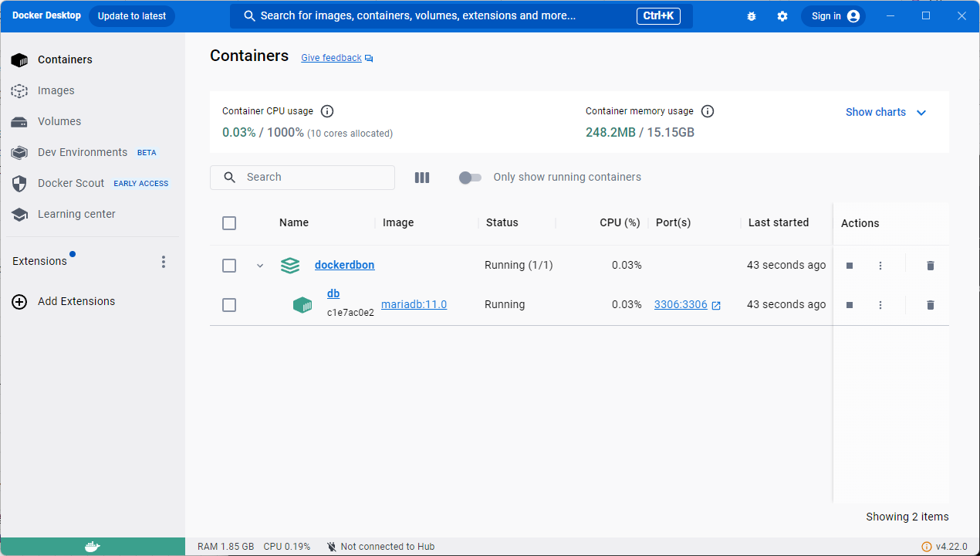Sort by the Port(s) column header

pyautogui.click(x=673, y=222)
